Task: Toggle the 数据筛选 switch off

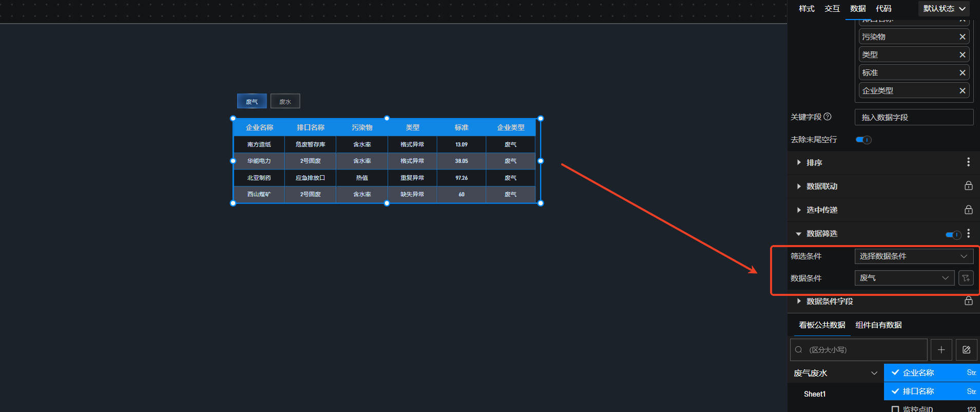Action: [x=953, y=235]
